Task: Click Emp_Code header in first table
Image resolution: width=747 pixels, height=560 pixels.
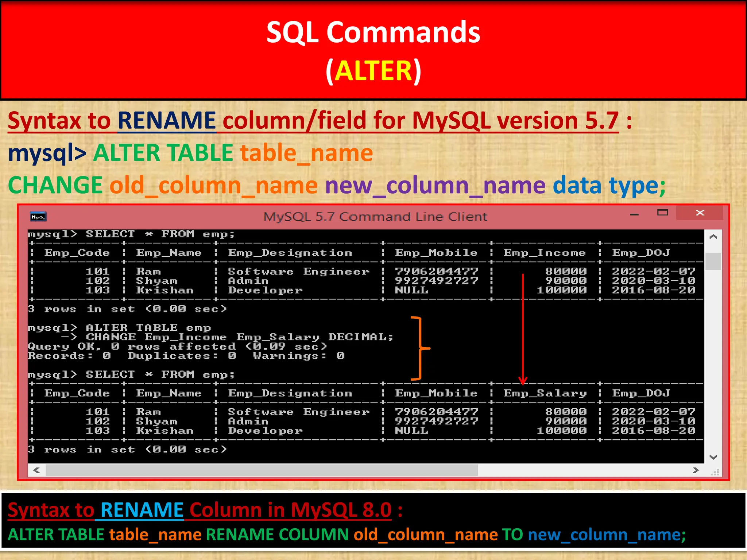Action: click(77, 253)
